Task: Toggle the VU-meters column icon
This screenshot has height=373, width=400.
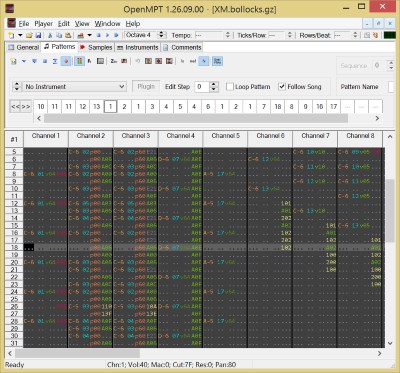Action: (79, 61)
